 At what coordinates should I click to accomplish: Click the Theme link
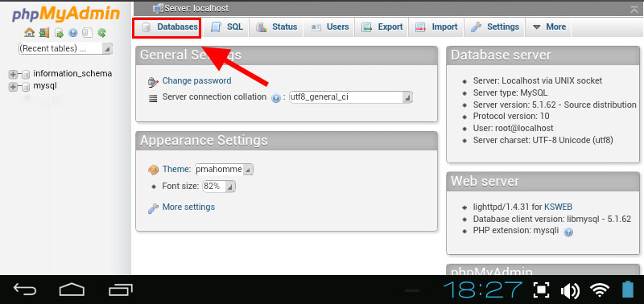[176, 169]
